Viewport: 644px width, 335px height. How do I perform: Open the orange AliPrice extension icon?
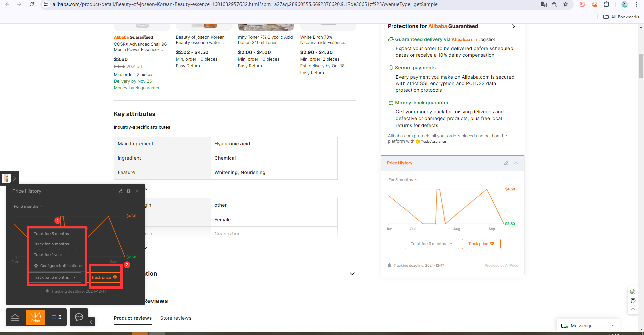pyautogui.click(x=594, y=4)
